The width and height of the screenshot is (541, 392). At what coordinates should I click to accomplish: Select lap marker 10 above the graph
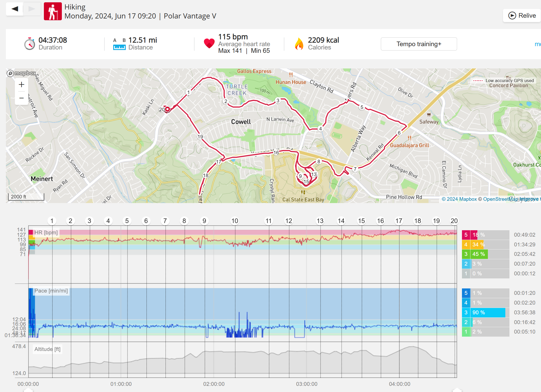[x=235, y=221]
